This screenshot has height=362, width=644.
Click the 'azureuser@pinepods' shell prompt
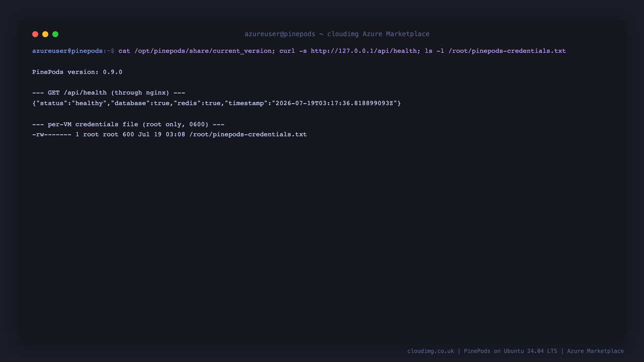click(x=67, y=51)
